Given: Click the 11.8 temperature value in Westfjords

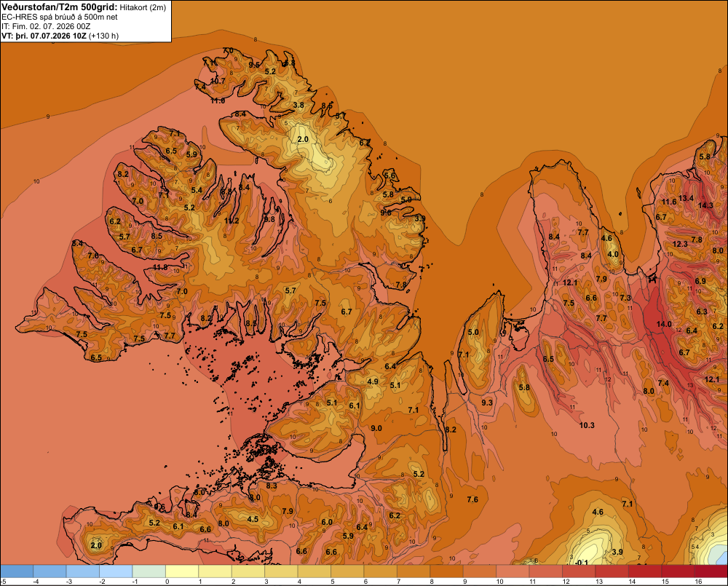Looking at the screenshot, I should click(160, 267).
